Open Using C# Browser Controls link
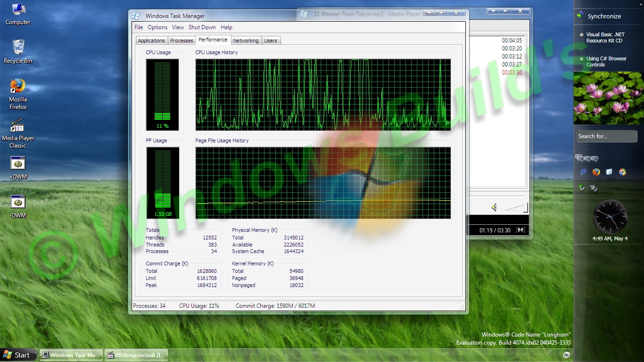Viewport: 644px width, 362px height. [606, 62]
